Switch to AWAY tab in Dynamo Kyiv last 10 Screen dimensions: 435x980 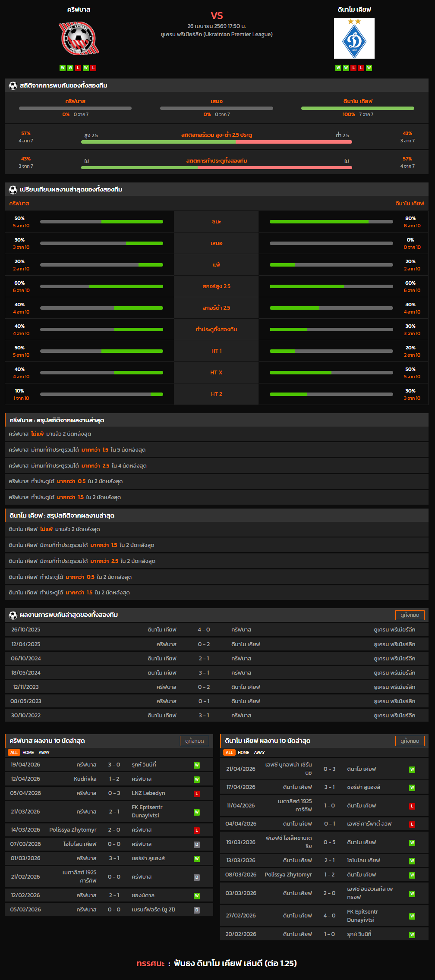tap(259, 753)
